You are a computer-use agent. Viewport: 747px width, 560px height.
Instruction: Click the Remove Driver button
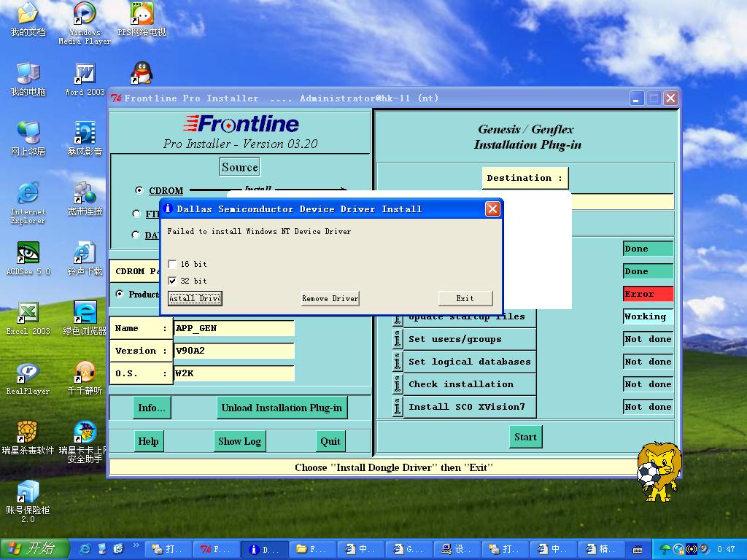tap(330, 298)
